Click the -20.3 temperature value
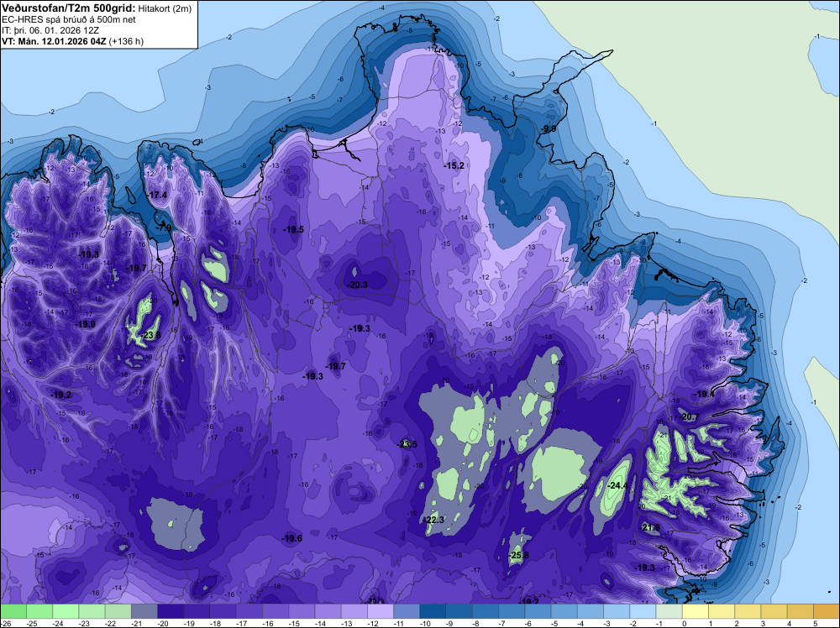 click(x=357, y=285)
